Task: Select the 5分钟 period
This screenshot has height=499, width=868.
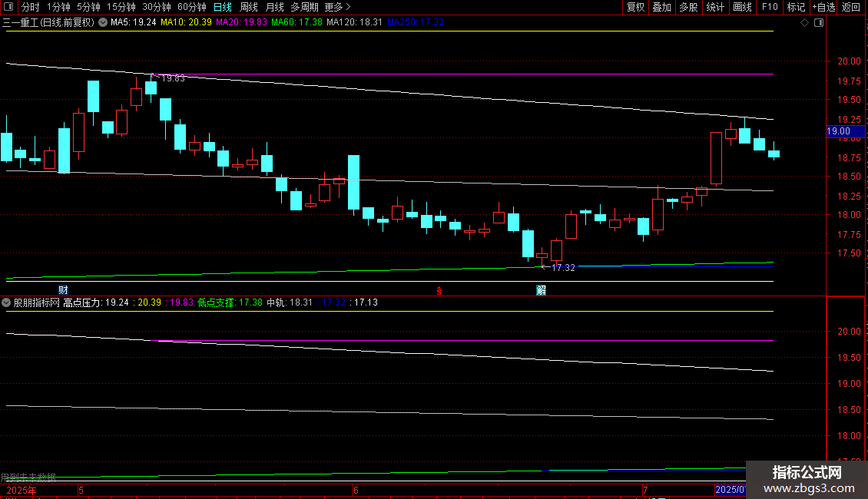Action: coord(88,7)
